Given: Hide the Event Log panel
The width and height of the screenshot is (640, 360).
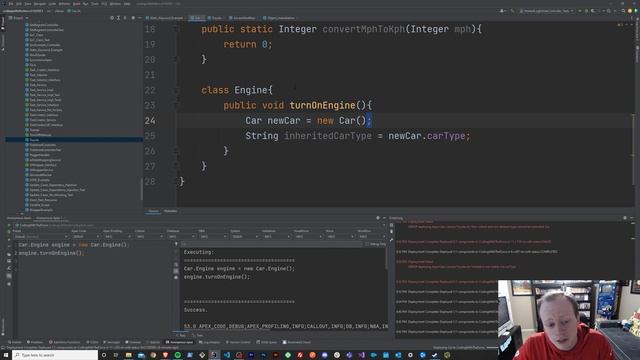Looking at the screenshot, I should pos(632,218).
